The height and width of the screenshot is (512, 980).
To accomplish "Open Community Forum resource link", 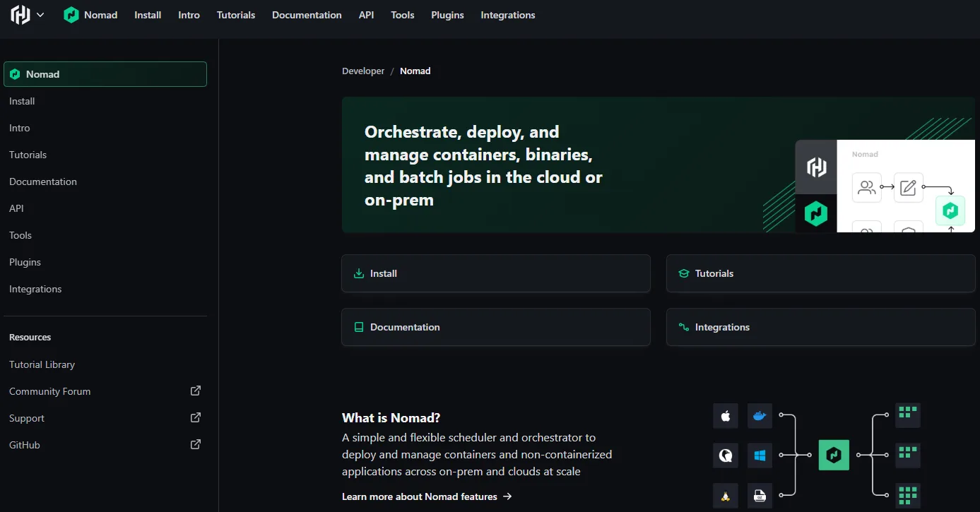I will pos(49,391).
